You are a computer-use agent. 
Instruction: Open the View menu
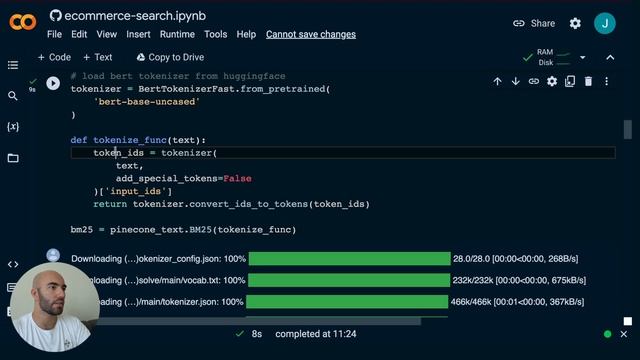107,34
